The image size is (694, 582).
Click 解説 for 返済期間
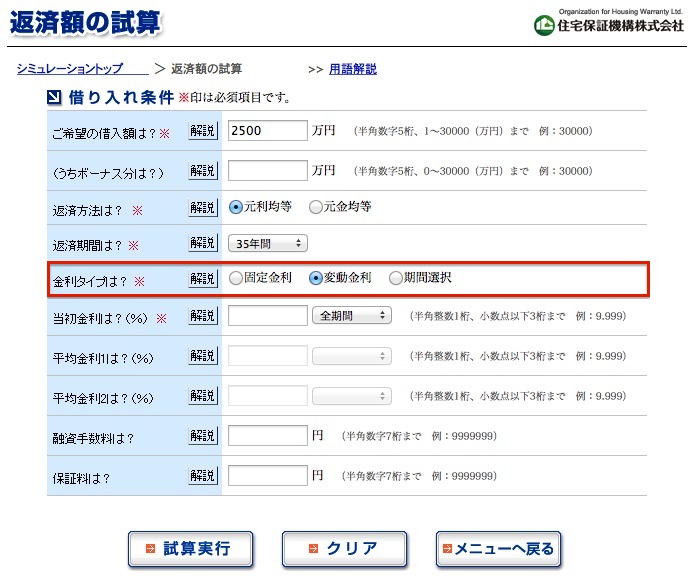tap(203, 243)
